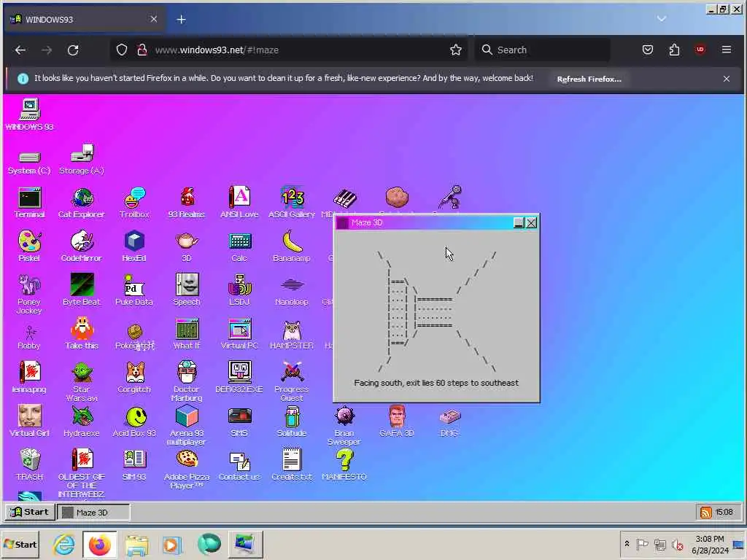This screenshot has height=560, width=747.
Task: Open the Virtual PC icon
Action: point(239,333)
